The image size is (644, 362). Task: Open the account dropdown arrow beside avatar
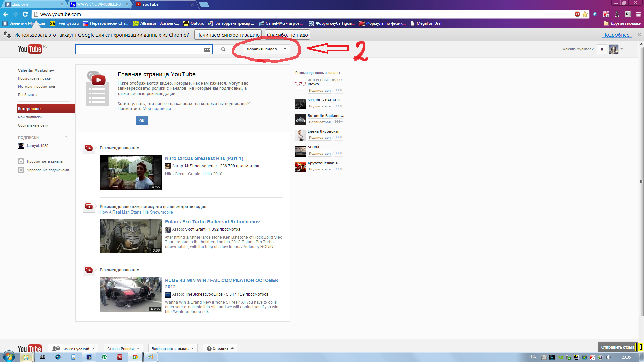click(x=622, y=49)
